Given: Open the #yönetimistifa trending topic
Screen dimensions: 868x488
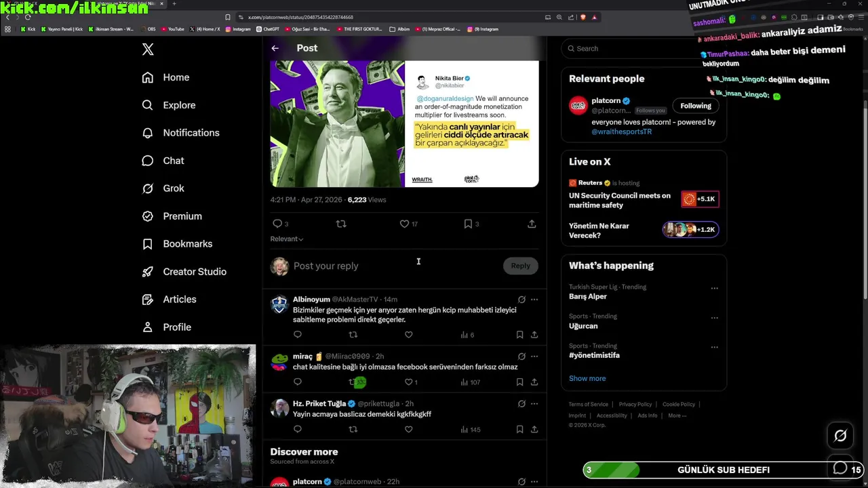Looking at the screenshot, I should 594,355.
